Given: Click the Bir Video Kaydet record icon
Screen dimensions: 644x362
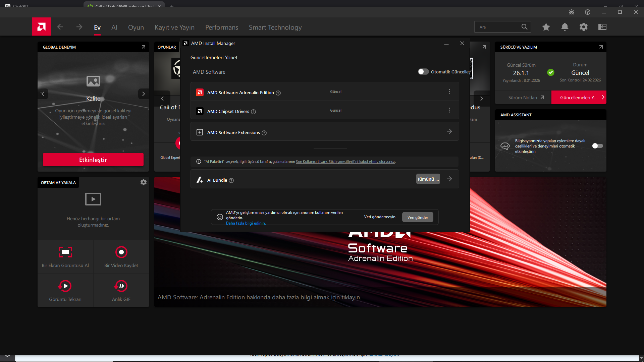Looking at the screenshot, I should coord(121,252).
